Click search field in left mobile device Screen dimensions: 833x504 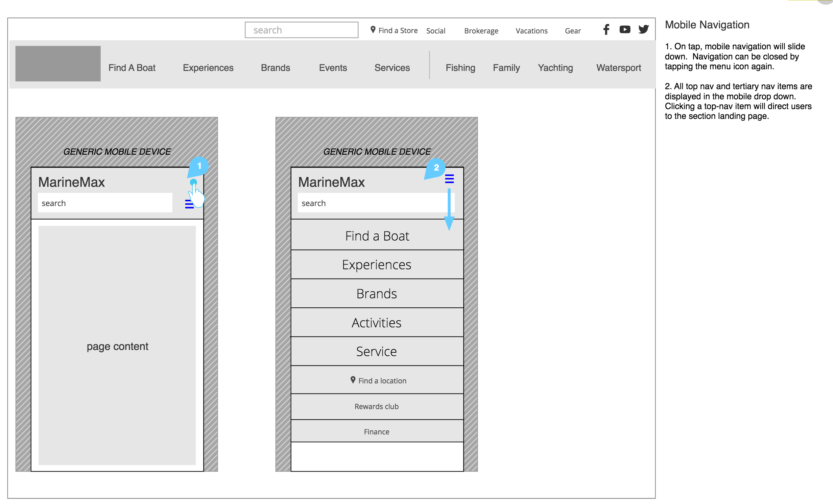pyautogui.click(x=105, y=203)
